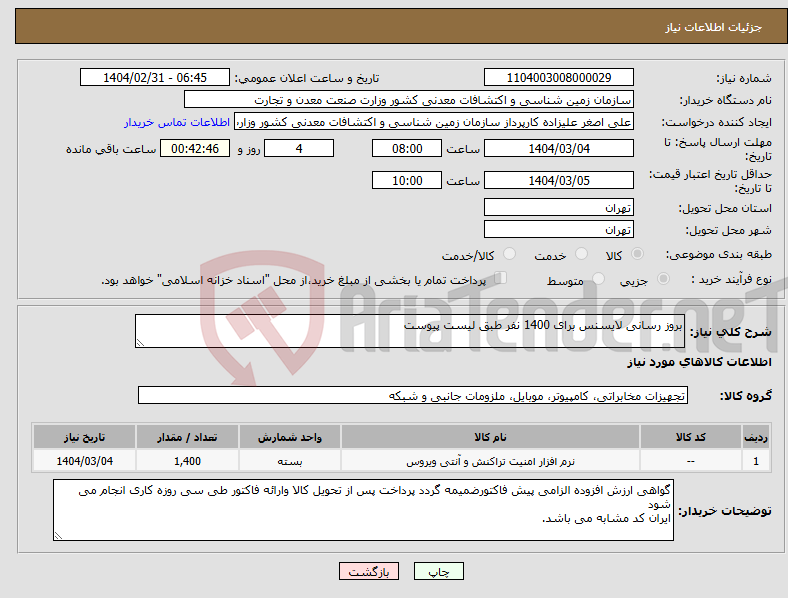Click the اطلاعات کالاهای مورد نیاز section heading
This screenshot has height=598, width=788.
coord(699,362)
